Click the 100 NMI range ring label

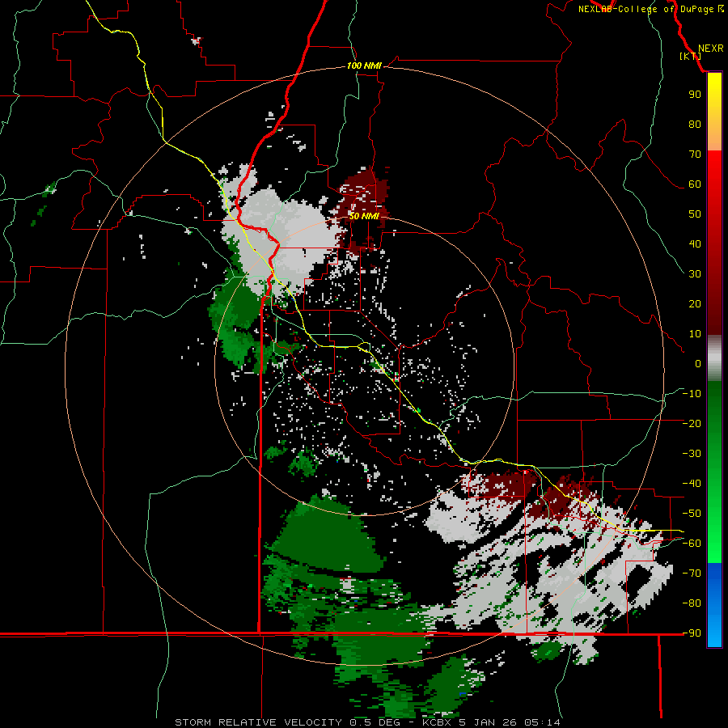[364, 66]
